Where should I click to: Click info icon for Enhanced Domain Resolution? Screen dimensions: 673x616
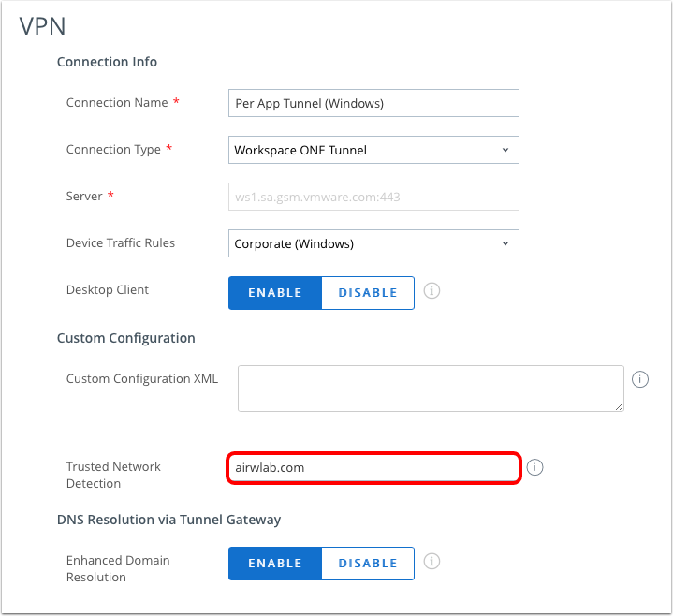pyautogui.click(x=432, y=562)
